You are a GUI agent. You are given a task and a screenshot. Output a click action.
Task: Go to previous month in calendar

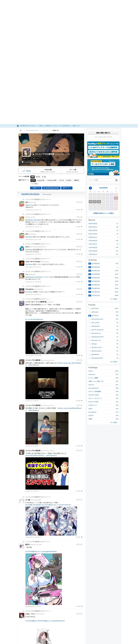point(90,188)
